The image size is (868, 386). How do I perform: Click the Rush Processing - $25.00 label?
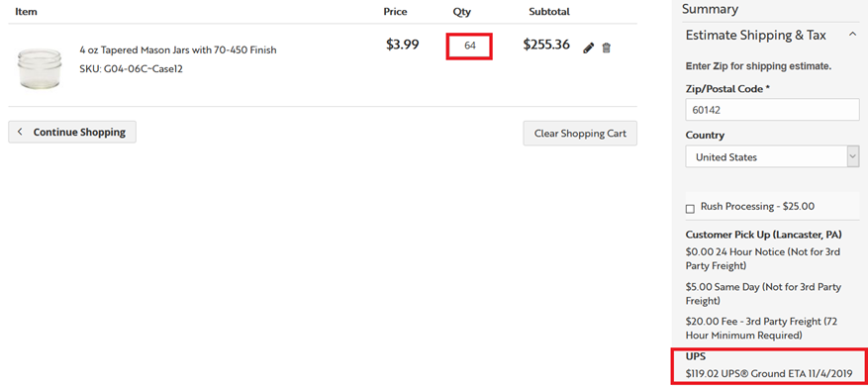click(757, 206)
